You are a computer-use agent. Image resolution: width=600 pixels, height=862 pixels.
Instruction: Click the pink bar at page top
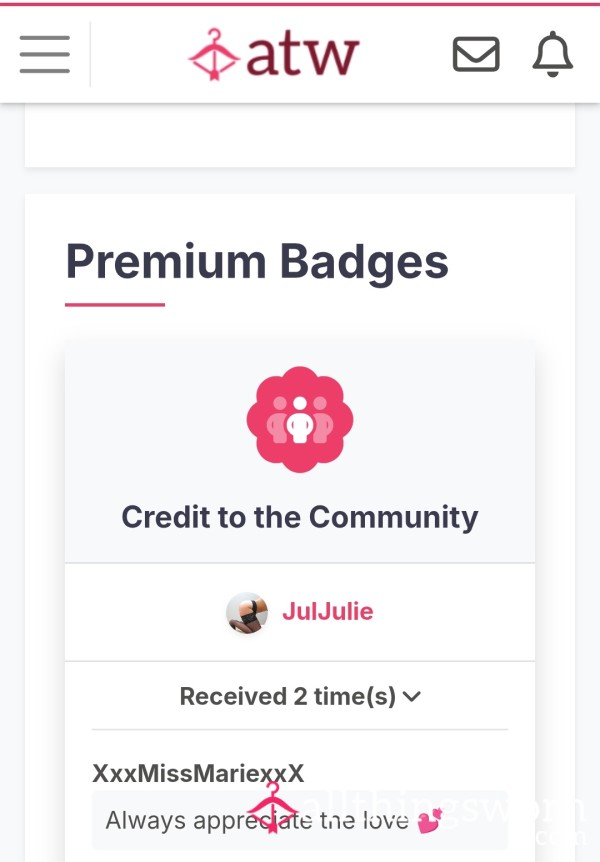coord(300,3)
